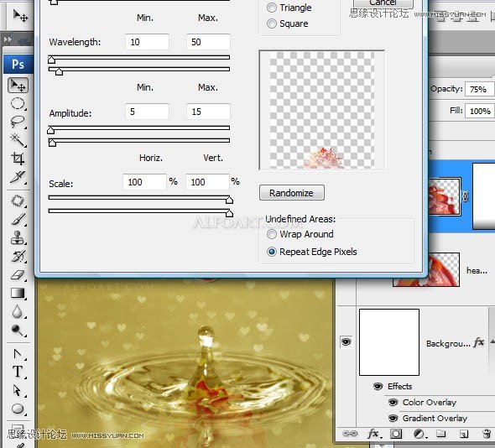Open the layer style fx menu

click(374, 434)
